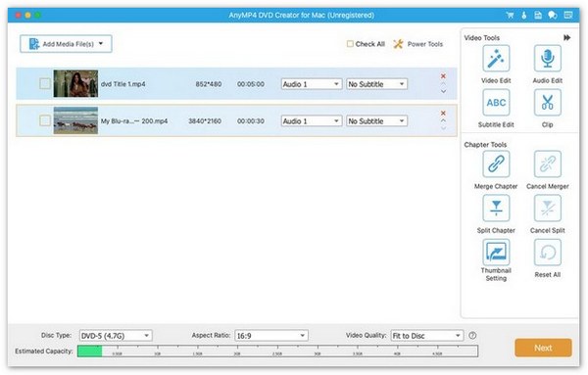Open the Clip scissors tool
This screenshot has width=588, height=375.
547,103
